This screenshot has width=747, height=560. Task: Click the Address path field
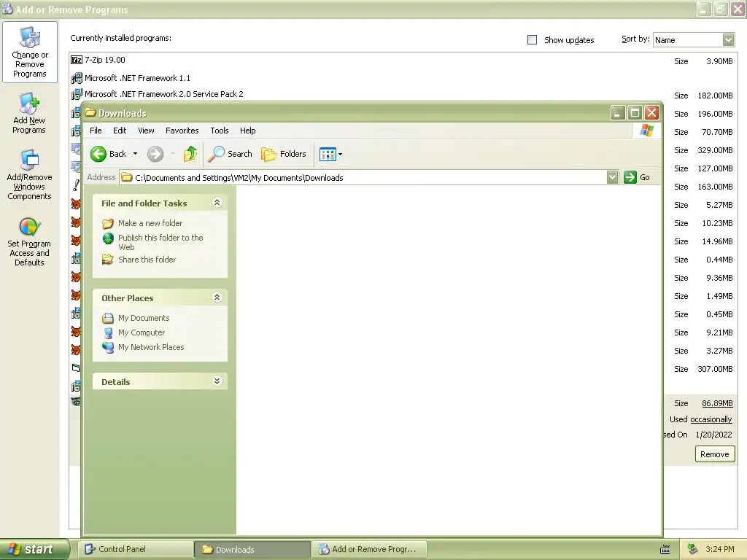[363, 178]
